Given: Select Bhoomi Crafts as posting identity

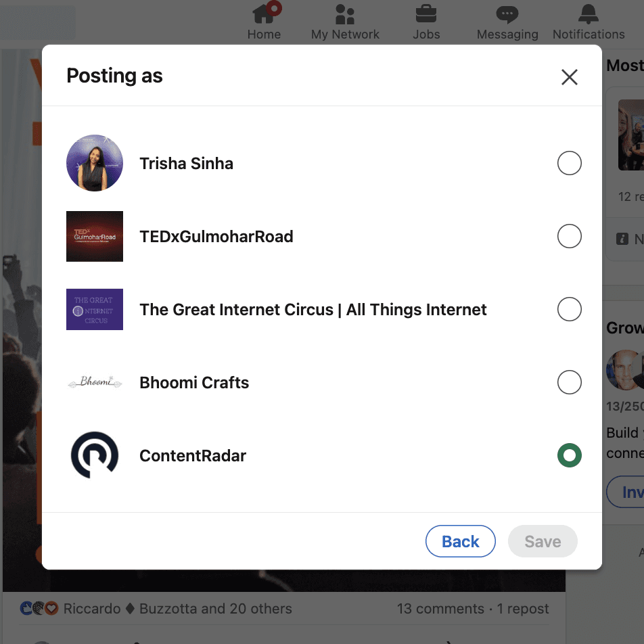Looking at the screenshot, I should point(570,382).
